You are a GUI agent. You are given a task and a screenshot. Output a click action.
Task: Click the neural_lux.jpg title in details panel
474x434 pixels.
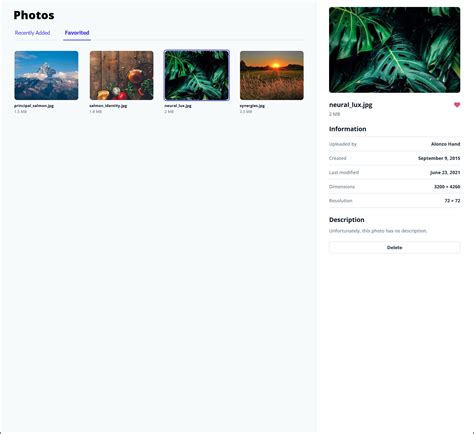click(350, 105)
